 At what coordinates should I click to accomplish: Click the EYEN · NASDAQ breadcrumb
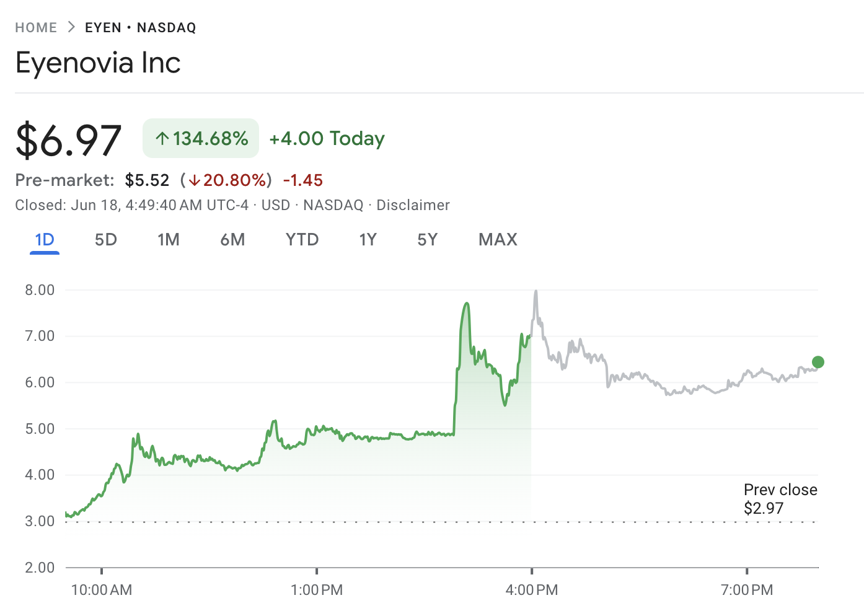(141, 28)
